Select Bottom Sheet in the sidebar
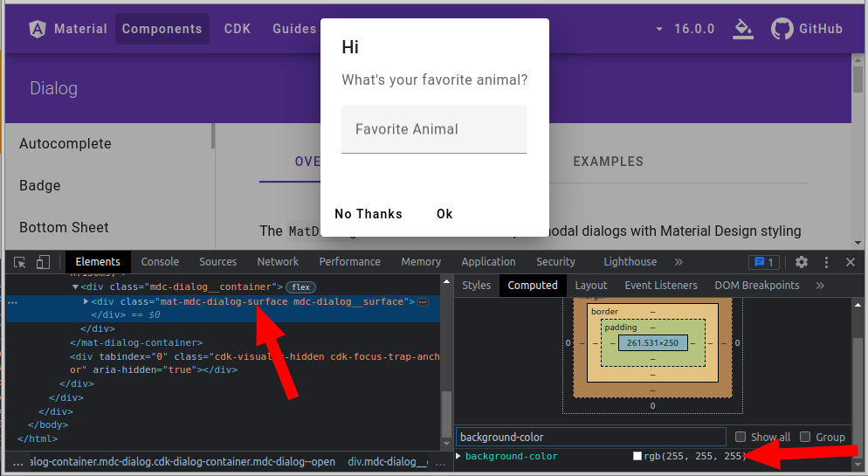 click(x=65, y=227)
